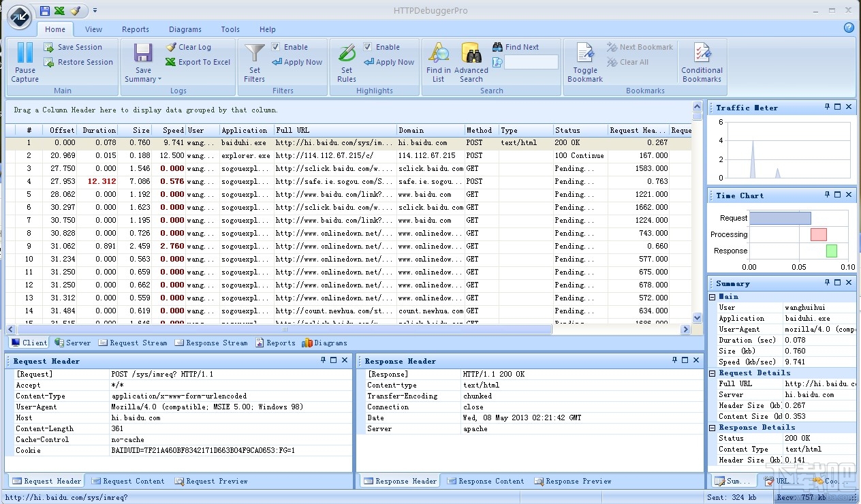Click the Set Filters funnel icon
This screenshot has height=504, width=861.
click(255, 53)
